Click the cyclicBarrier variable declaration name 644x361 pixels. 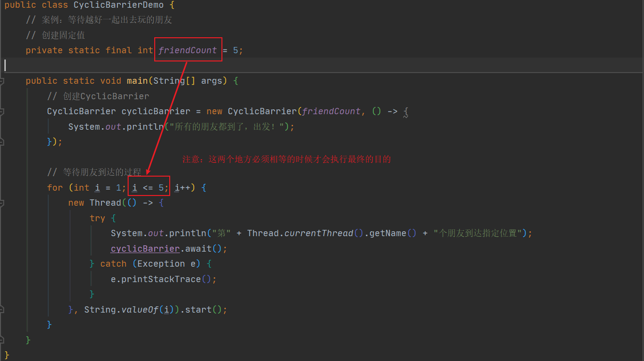156,111
